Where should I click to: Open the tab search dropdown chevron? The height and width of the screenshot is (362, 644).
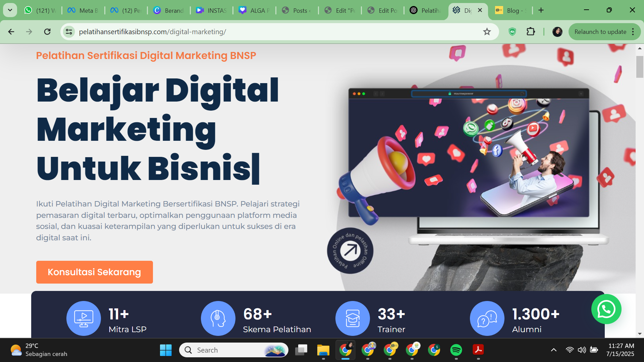click(x=10, y=10)
